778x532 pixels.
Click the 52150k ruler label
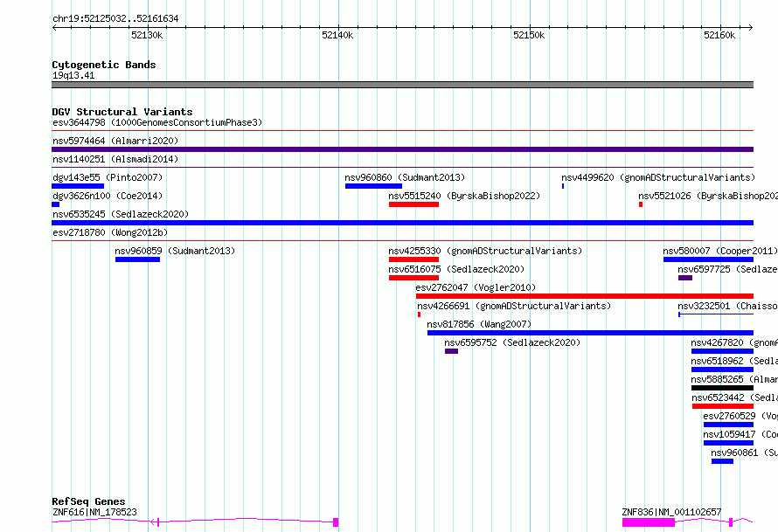tap(529, 35)
